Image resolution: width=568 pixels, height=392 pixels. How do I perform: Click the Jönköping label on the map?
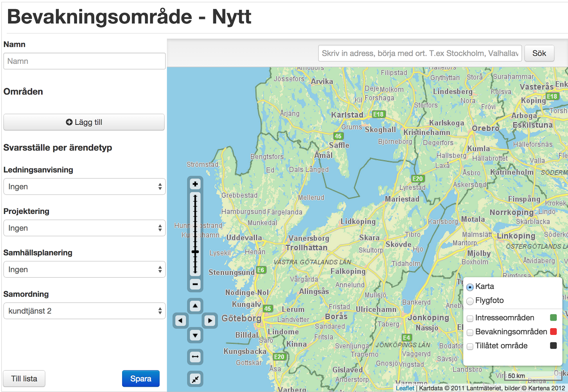(x=428, y=318)
